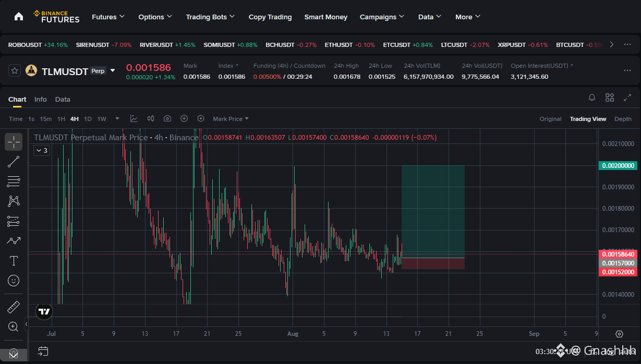Switch to the Data tab beside Info
641x364 pixels.
(63, 99)
